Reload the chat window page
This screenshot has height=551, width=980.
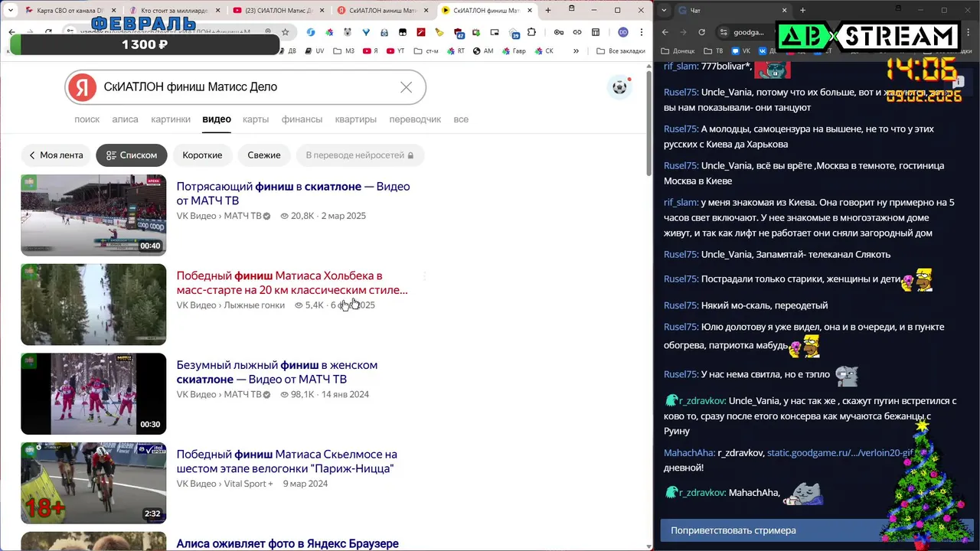[x=701, y=32]
